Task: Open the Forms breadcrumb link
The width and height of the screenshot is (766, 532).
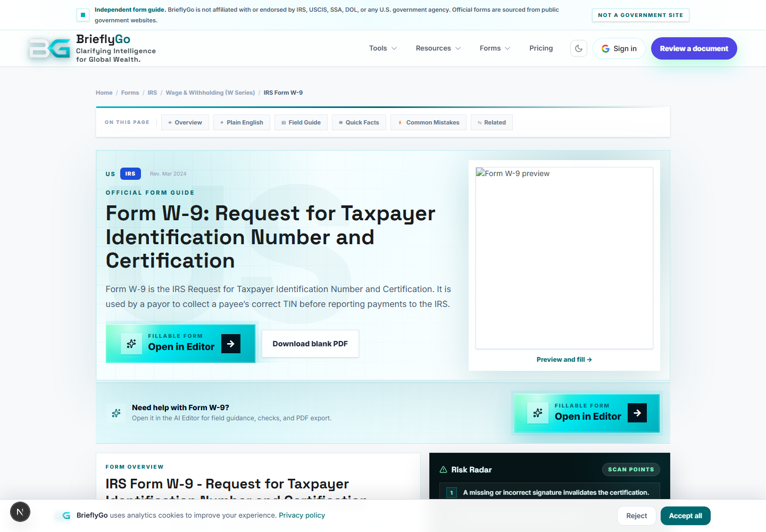Action: pos(130,93)
